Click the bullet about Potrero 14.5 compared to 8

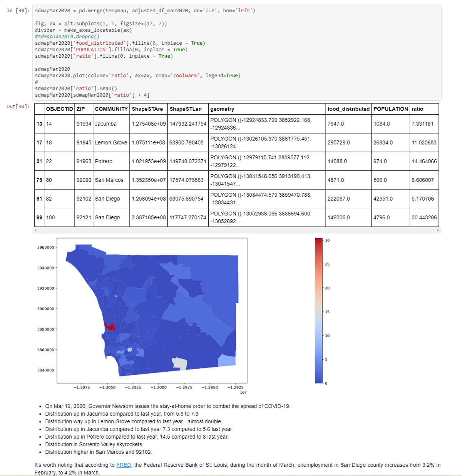(x=137, y=437)
